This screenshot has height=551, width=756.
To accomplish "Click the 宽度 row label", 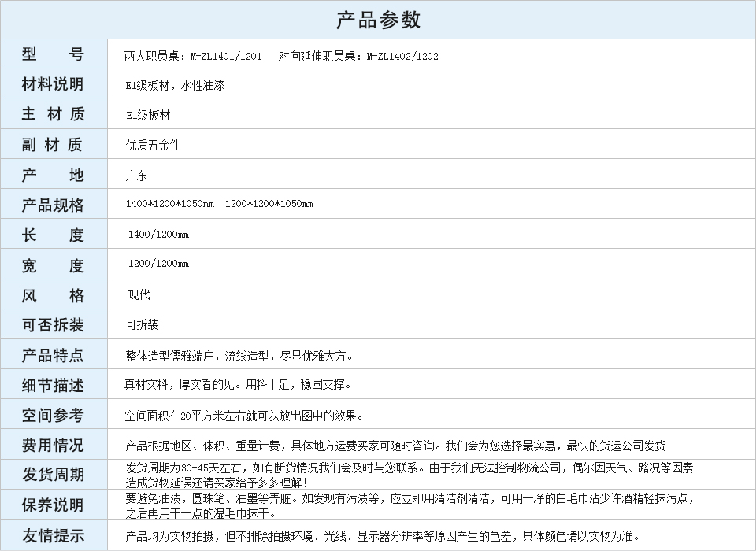I will [53, 265].
